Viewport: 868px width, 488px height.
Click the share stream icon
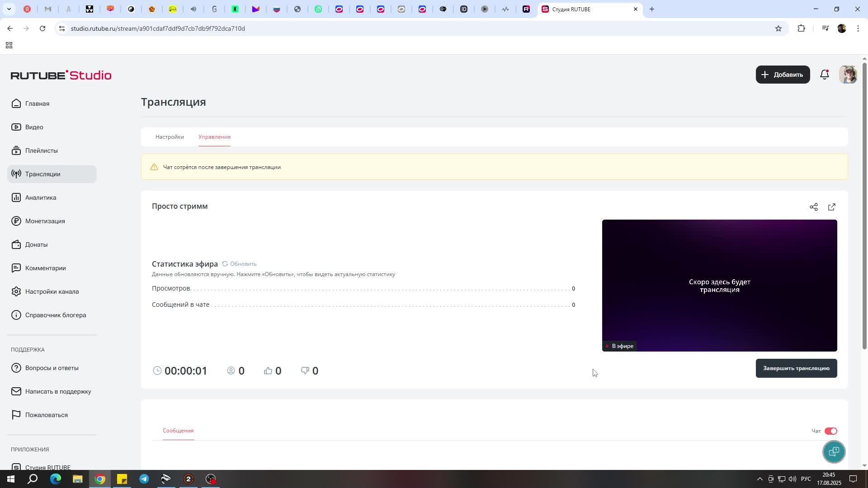(x=813, y=207)
